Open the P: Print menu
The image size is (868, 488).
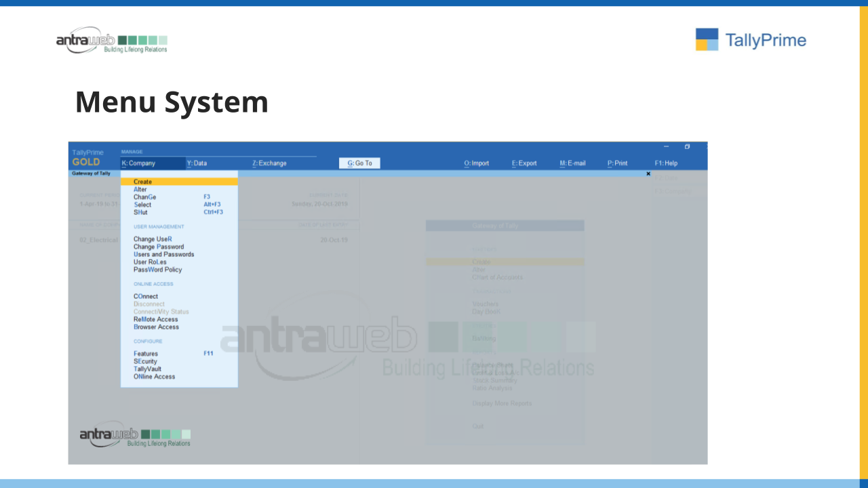click(x=617, y=163)
